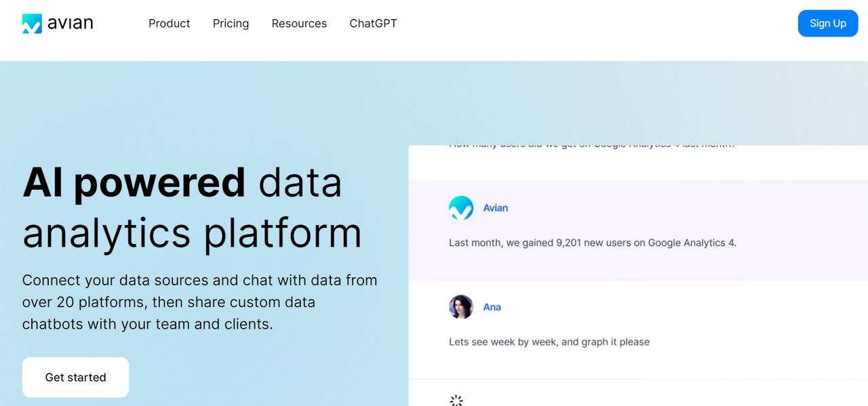Open the Product menu
The height and width of the screenshot is (406, 868).
tap(170, 24)
